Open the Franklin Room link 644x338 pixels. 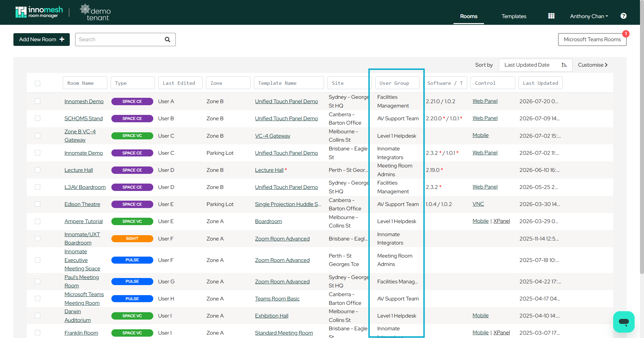click(x=81, y=333)
